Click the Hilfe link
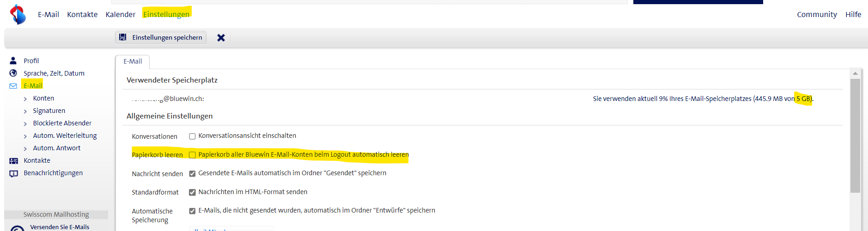The width and height of the screenshot is (868, 231). pyautogui.click(x=853, y=14)
